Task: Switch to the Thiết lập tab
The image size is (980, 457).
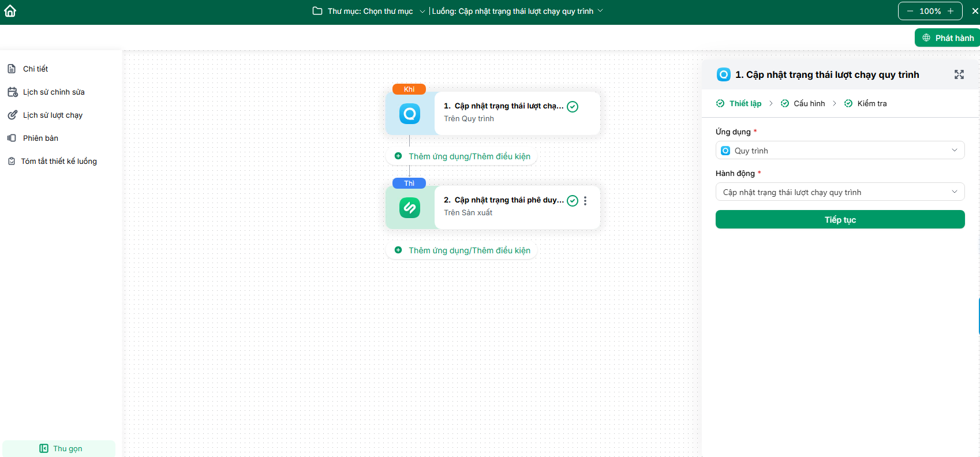Action: [739, 103]
